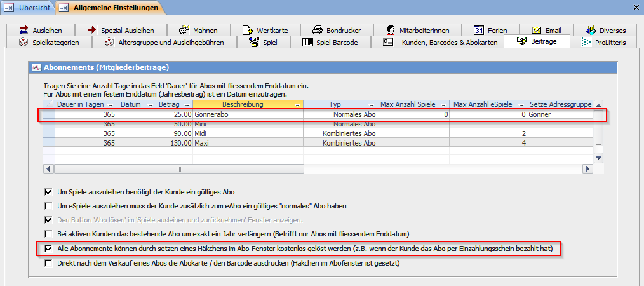Click the Mahnen tab icon
Screen dimensions: 644x286
coord(184,30)
